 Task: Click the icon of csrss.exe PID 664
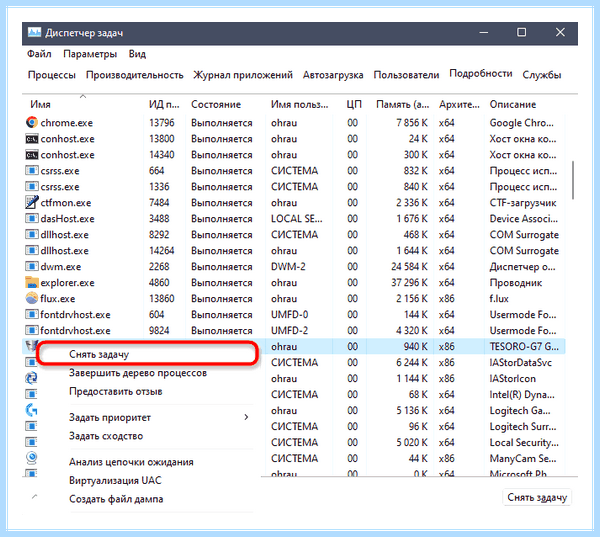pyautogui.click(x=32, y=170)
